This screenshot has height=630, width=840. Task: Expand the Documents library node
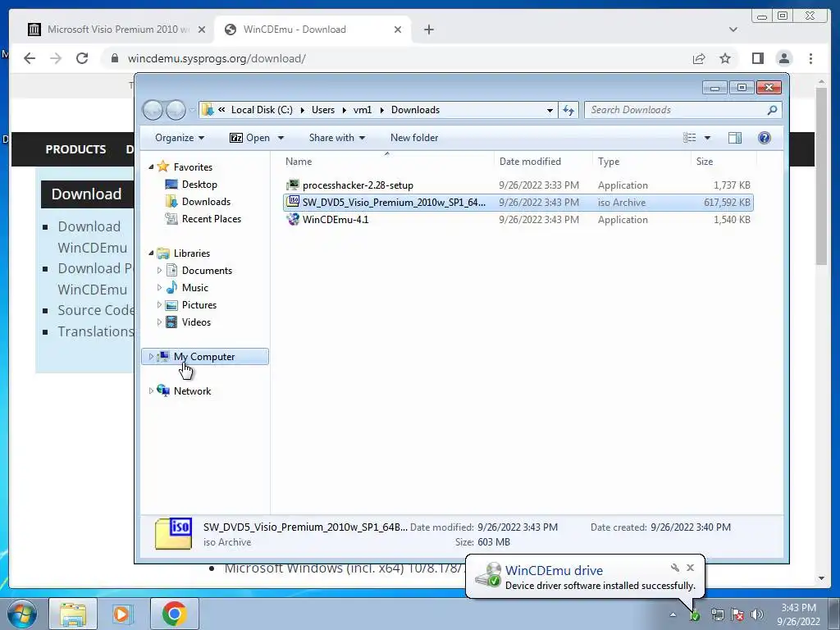point(159,271)
